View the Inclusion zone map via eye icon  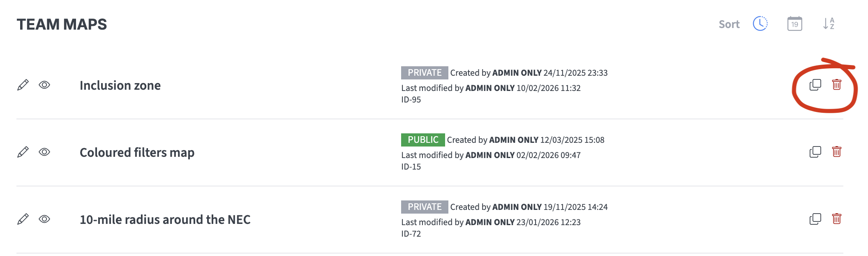point(44,85)
